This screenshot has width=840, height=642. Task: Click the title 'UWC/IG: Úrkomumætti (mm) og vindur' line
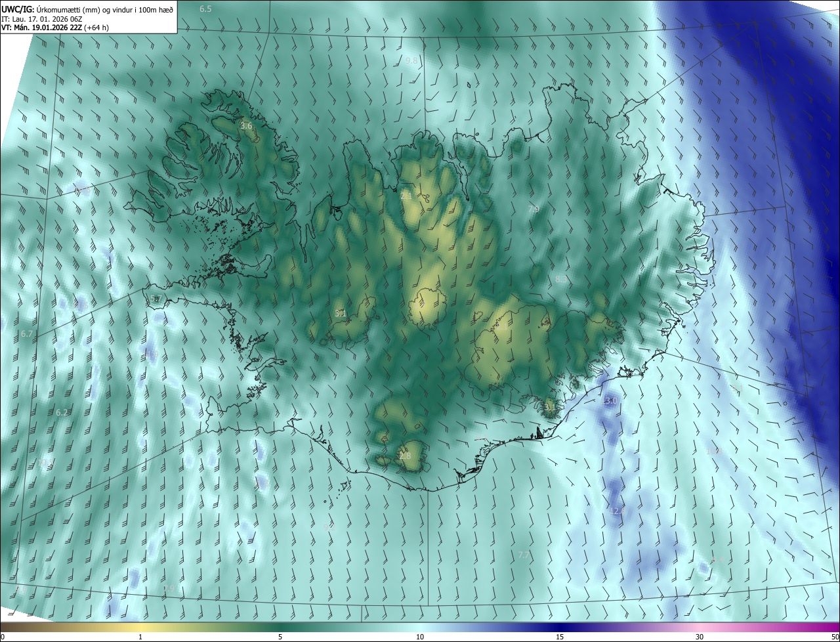point(87,9)
